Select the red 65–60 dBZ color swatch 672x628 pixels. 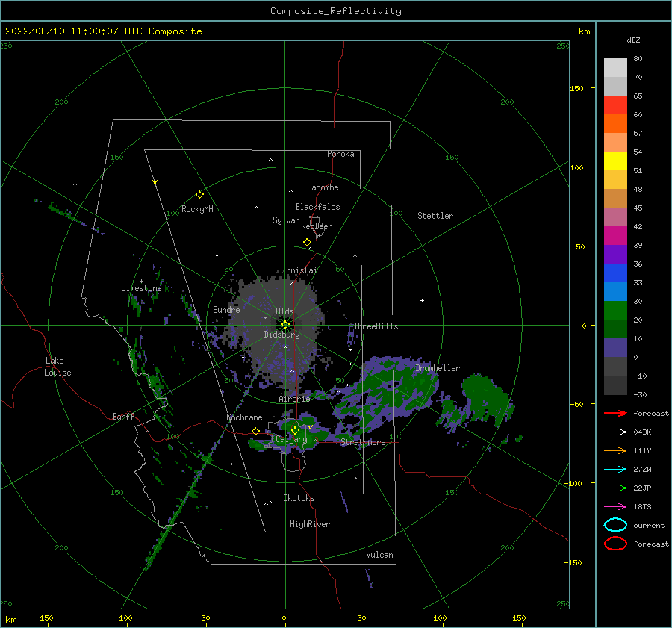pyautogui.click(x=615, y=105)
